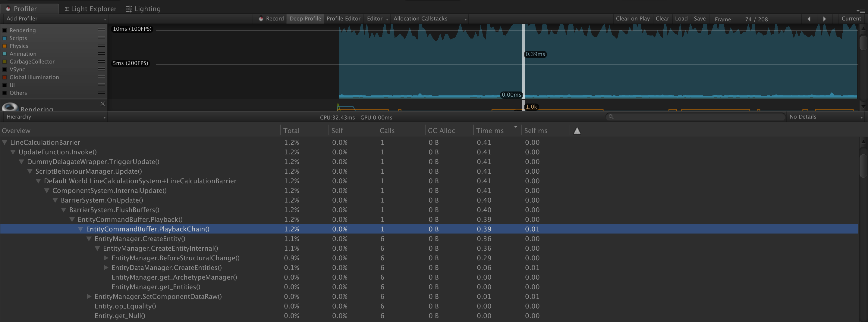Go to previous frame arrow

coord(809,19)
